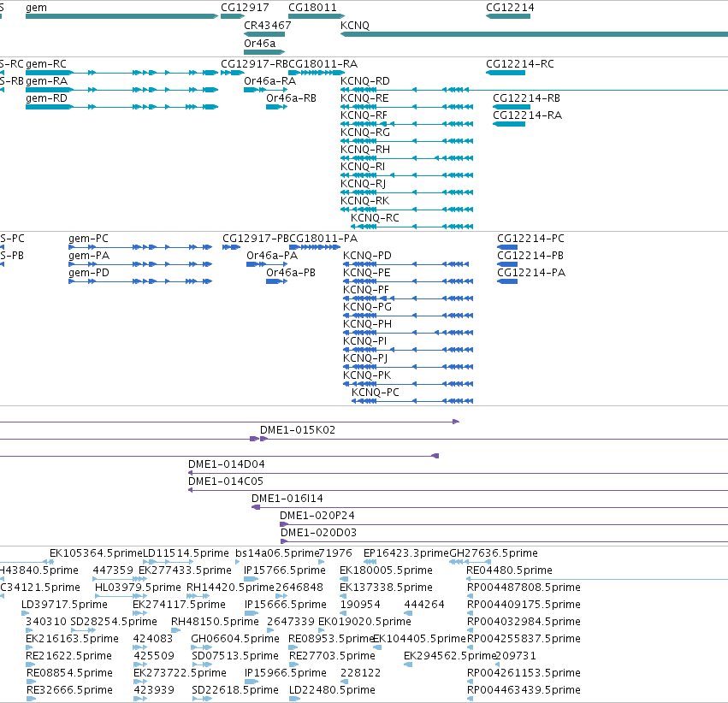Select the CG18011 gene feature
728x703 pixels.
click(317, 16)
